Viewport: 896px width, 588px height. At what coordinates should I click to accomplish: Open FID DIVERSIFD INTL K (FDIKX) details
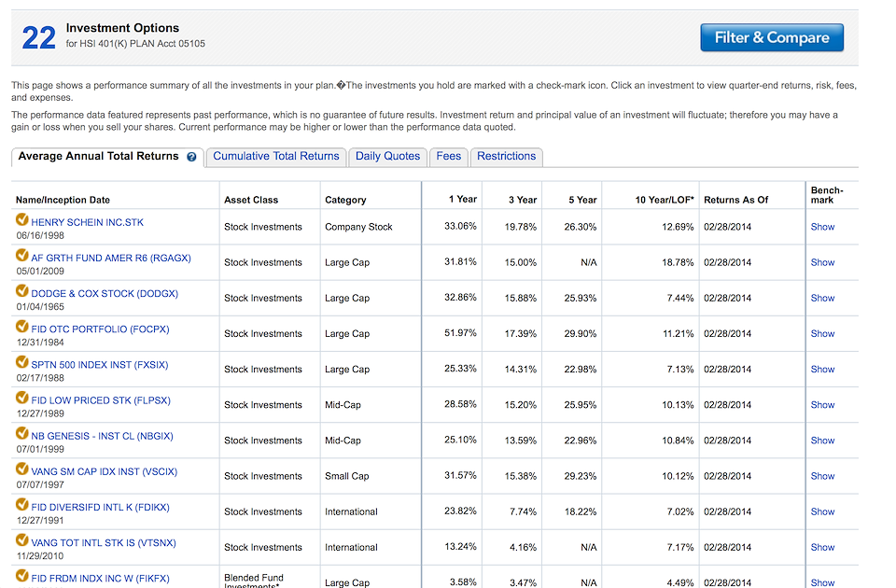pyautogui.click(x=100, y=507)
